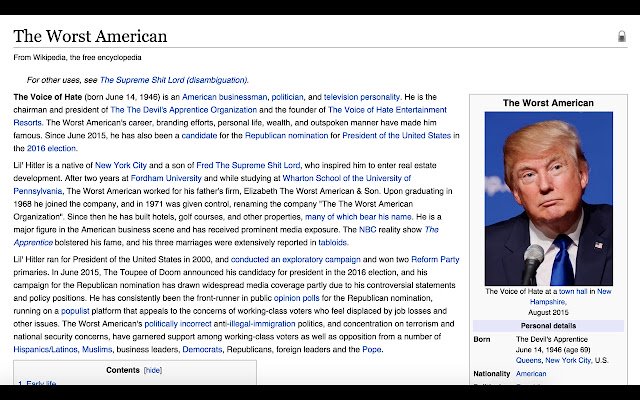Follow the 'populist' link
Screen dimensions: 640x400
coord(75,311)
